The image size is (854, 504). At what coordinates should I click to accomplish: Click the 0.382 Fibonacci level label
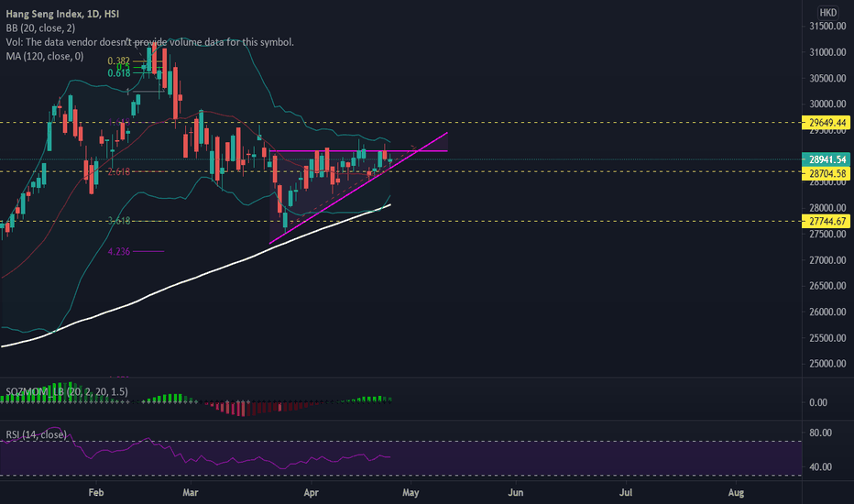point(119,61)
